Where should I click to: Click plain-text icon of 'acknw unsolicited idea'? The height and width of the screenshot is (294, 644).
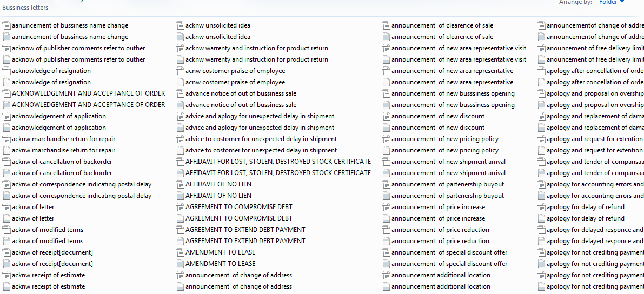pyautogui.click(x=181, y=37)
